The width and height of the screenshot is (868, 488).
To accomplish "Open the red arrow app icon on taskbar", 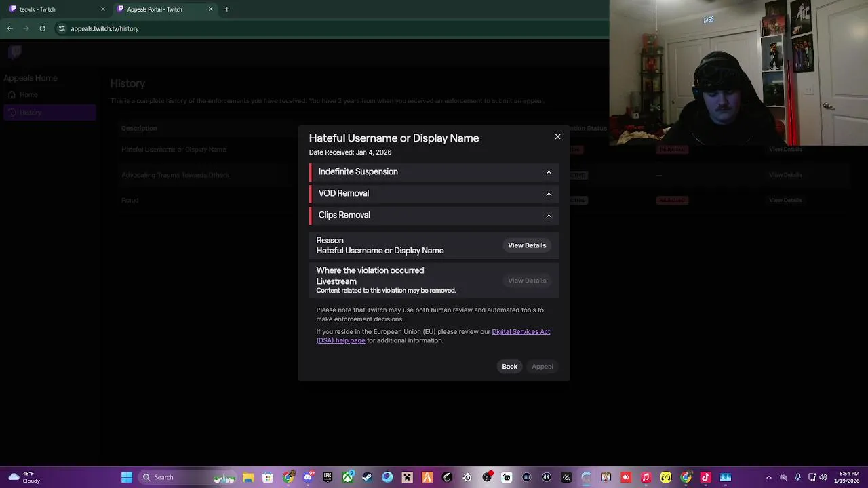I will [x=626, y=477].
